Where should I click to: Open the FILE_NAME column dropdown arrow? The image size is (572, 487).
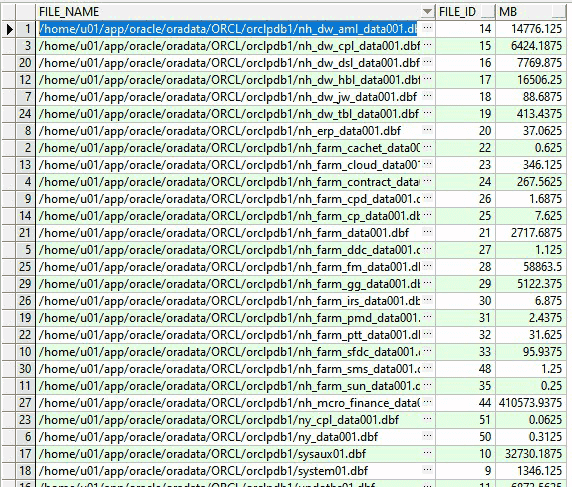click(x=427, y=12)
